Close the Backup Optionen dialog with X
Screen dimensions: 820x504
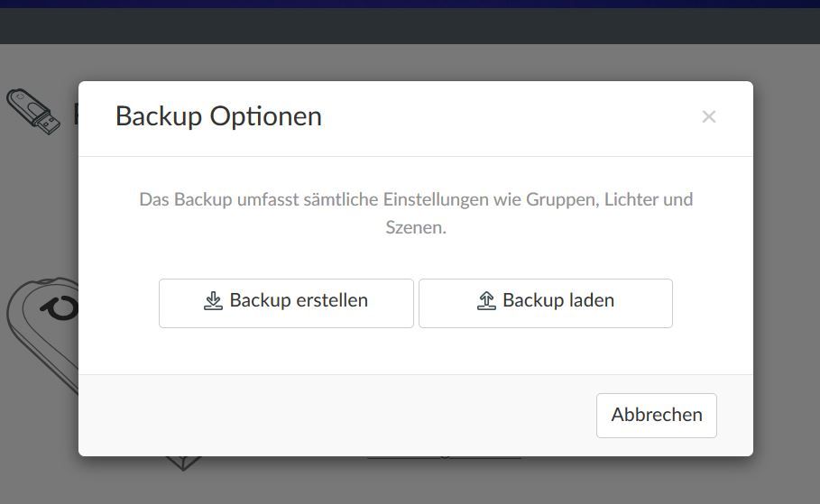click(x=709, y=116)
